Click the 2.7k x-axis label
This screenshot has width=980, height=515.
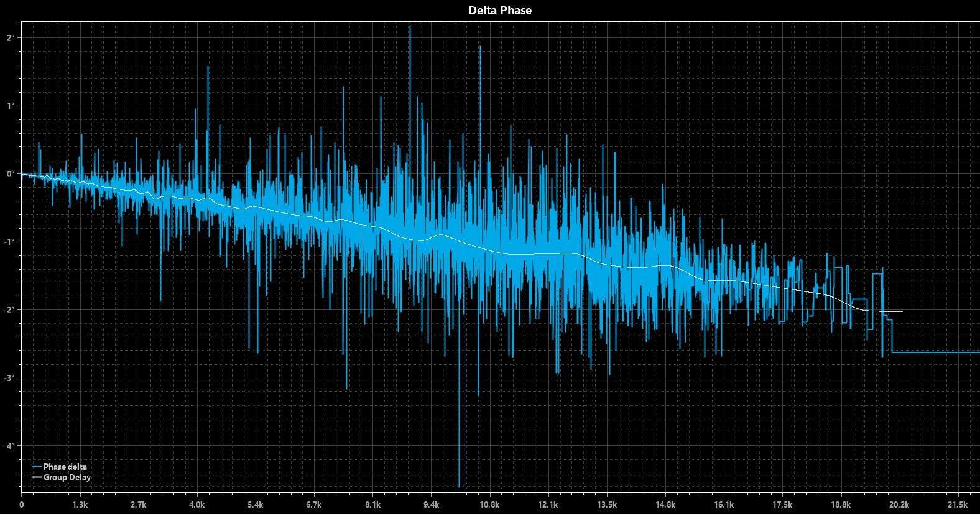[x=139, y=504]
